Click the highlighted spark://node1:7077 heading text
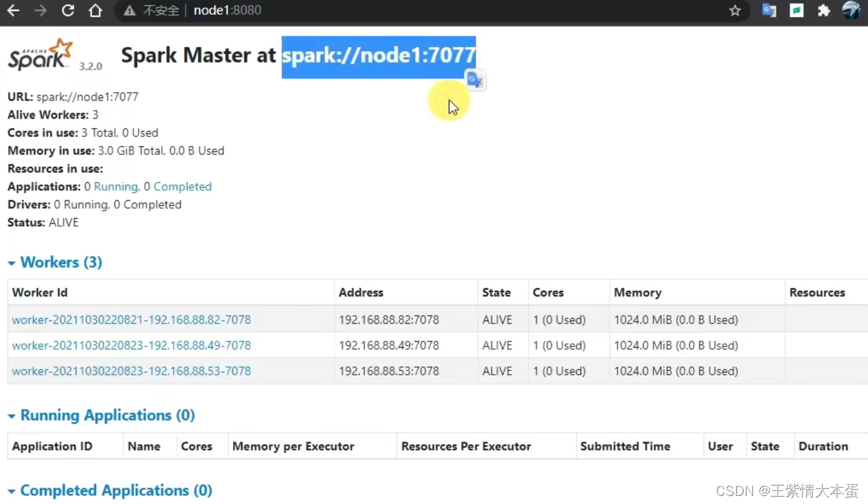Viewport: 868px width, 504px height. pyautogui.click(x=378, y=56)
